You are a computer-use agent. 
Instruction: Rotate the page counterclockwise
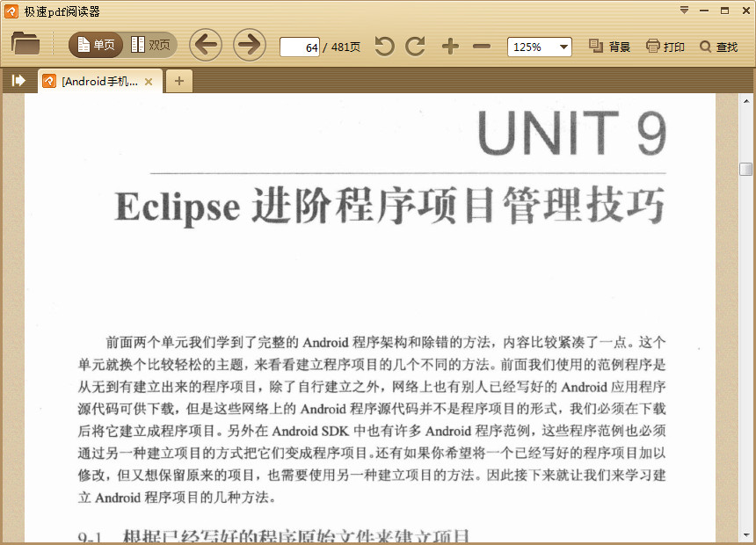[384, 47]
